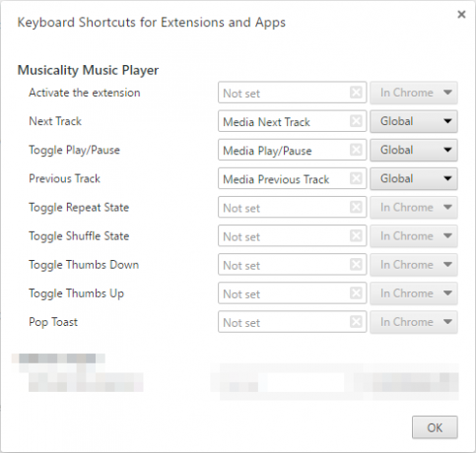Clear the Toggle Thumbs Down shortcut

point(356,264)
